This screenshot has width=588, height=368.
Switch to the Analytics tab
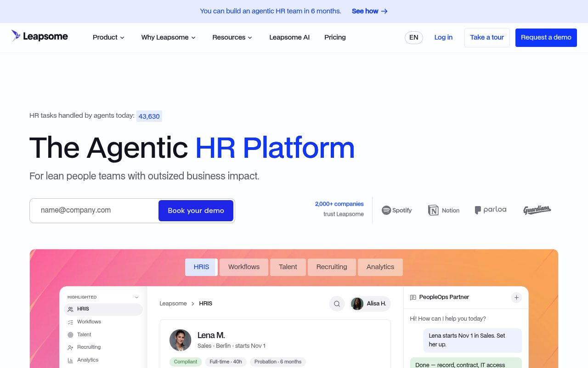380,267
